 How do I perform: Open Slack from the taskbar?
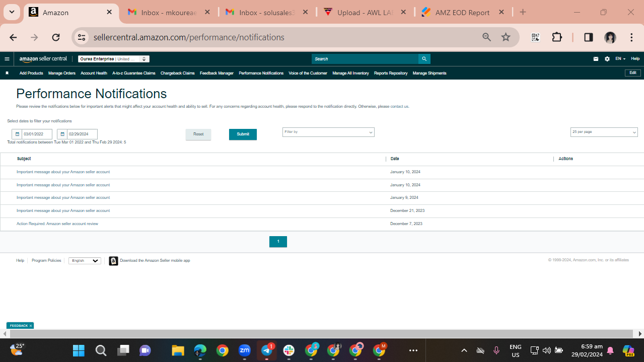pos(289,350)
